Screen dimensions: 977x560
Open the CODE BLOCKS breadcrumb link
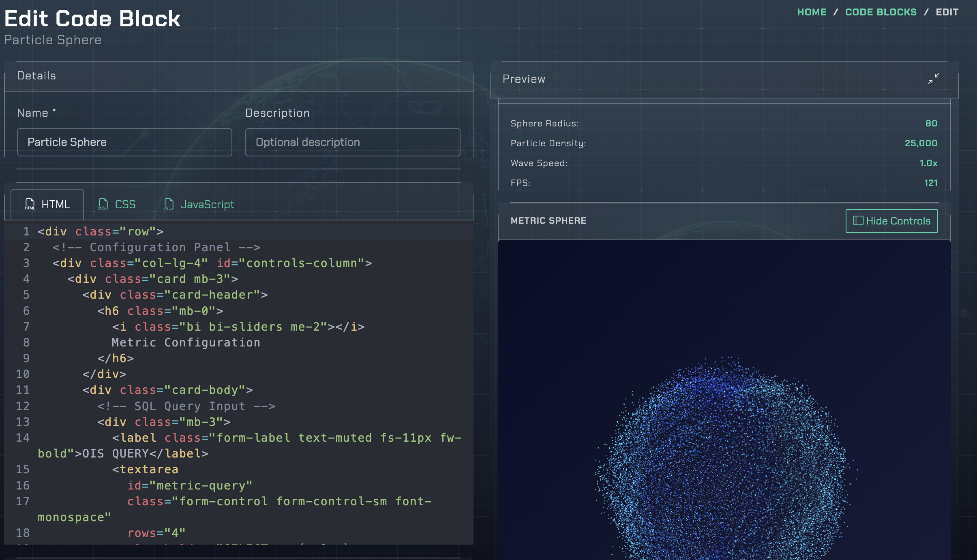[x=881, y=12]
